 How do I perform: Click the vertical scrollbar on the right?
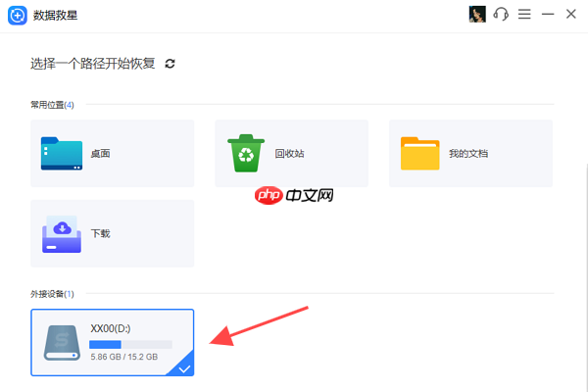coord(586,277)
